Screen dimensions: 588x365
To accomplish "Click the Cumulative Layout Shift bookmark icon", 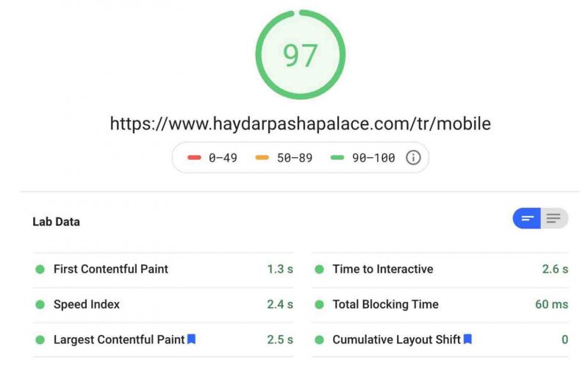I will pyautogui.click(x=467, y=339).
